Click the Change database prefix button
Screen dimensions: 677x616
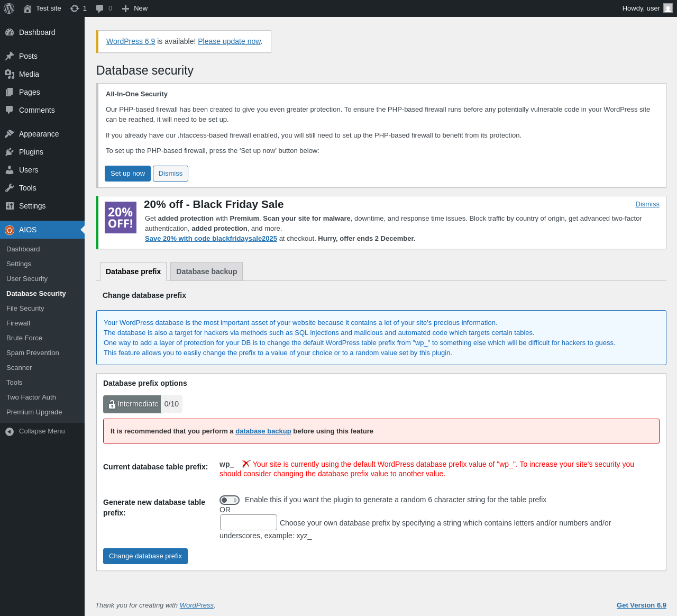pos(145,556)
